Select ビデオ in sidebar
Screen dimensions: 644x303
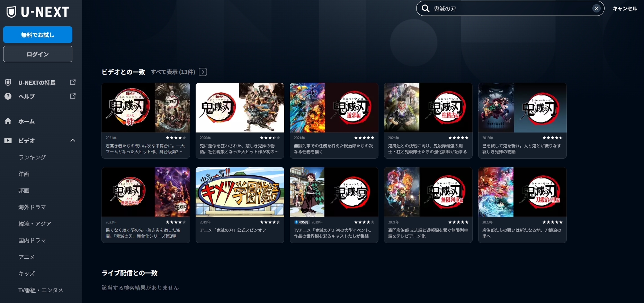[27, 141]
